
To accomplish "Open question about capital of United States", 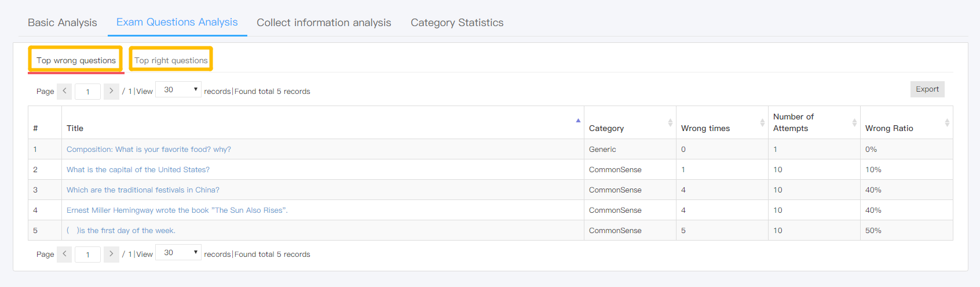I will point(138,169).
